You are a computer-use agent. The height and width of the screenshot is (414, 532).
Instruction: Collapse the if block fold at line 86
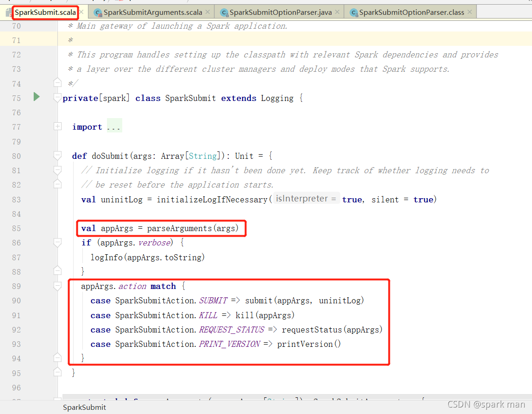tap(58, 243)
